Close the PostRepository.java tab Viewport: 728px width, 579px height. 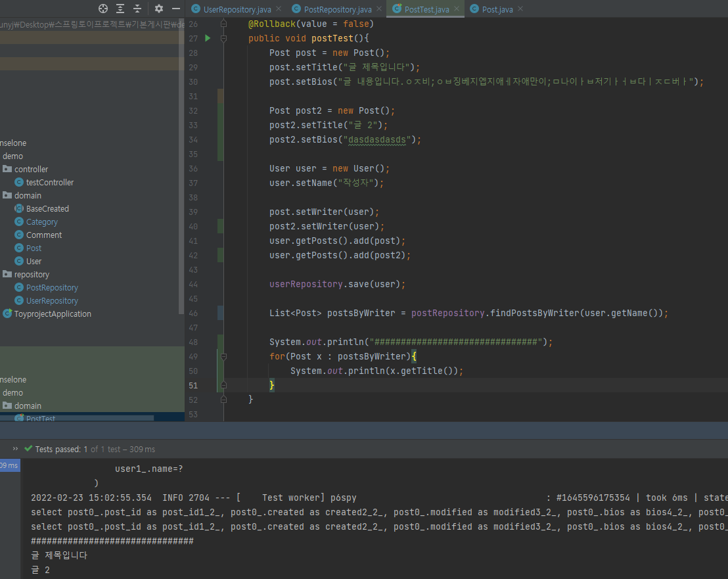[379, 9]
